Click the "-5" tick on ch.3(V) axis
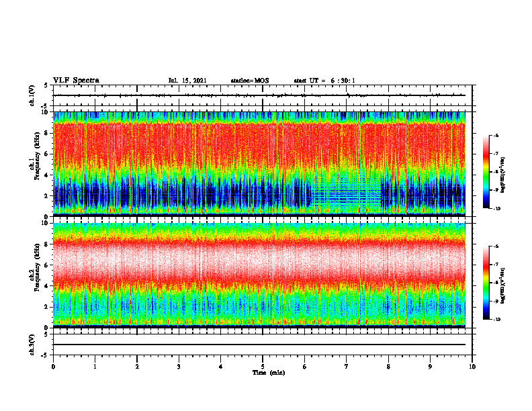The width and height of the screenshot is (532, 411). coord(46,355)
